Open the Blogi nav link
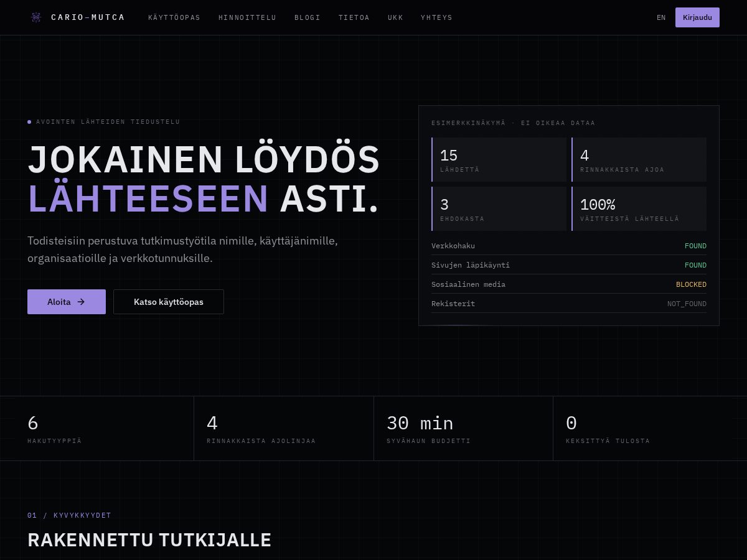The width and height of the screenshot is (747, 560). pos(308,17)
